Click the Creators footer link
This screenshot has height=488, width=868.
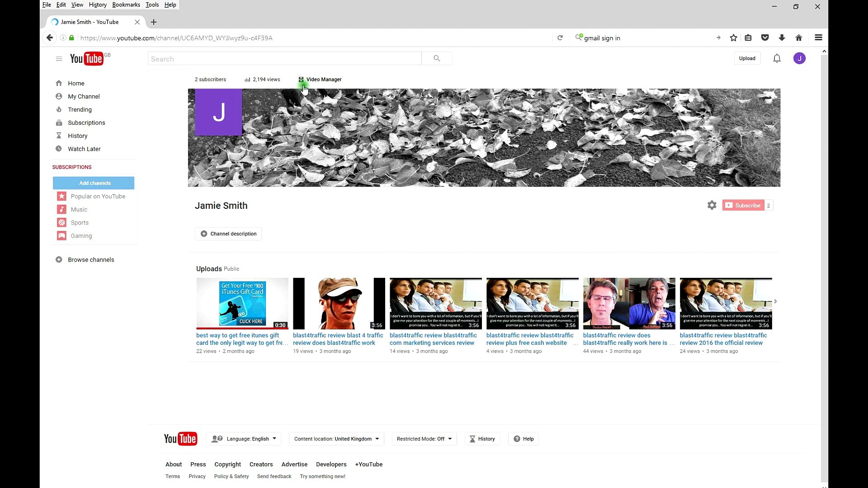pyautogui.click(x=261, y=464)
